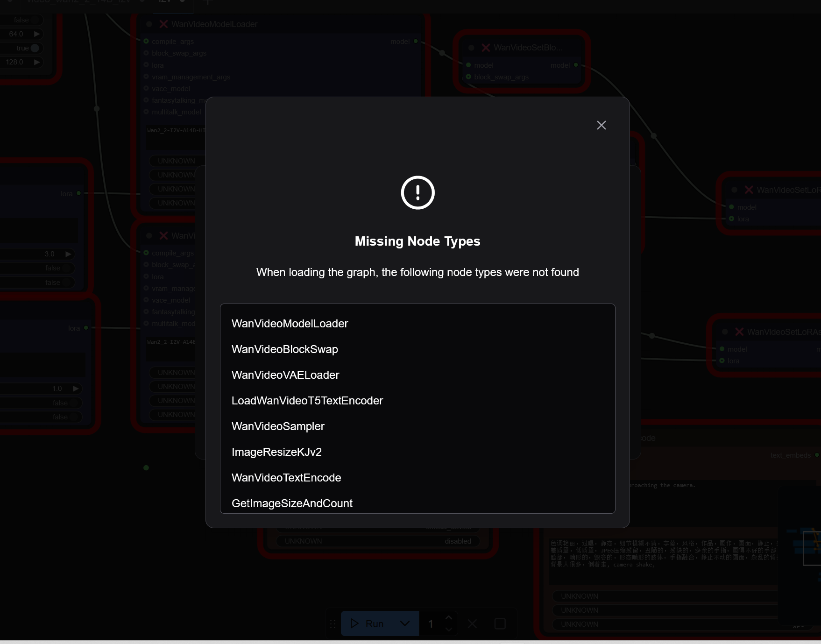Click the increment arrow on the 3.0 value
The image size is (821, 644).
[69, 254]
